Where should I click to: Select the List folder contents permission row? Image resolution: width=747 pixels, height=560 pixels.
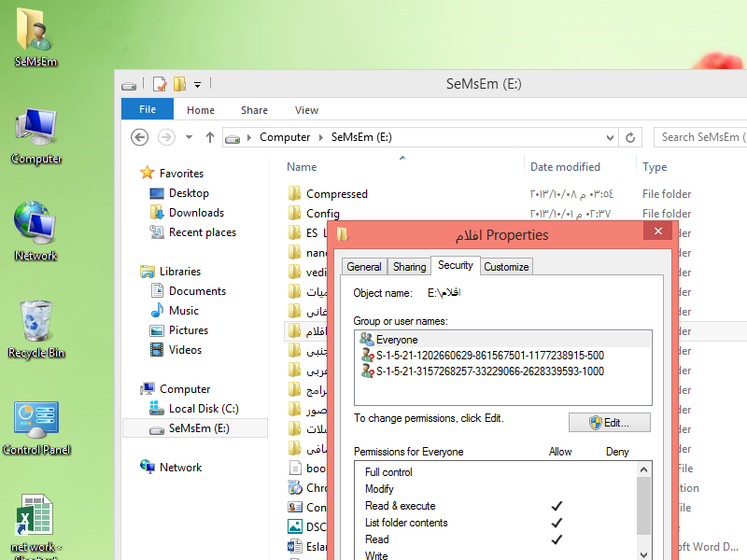(496, 523)
